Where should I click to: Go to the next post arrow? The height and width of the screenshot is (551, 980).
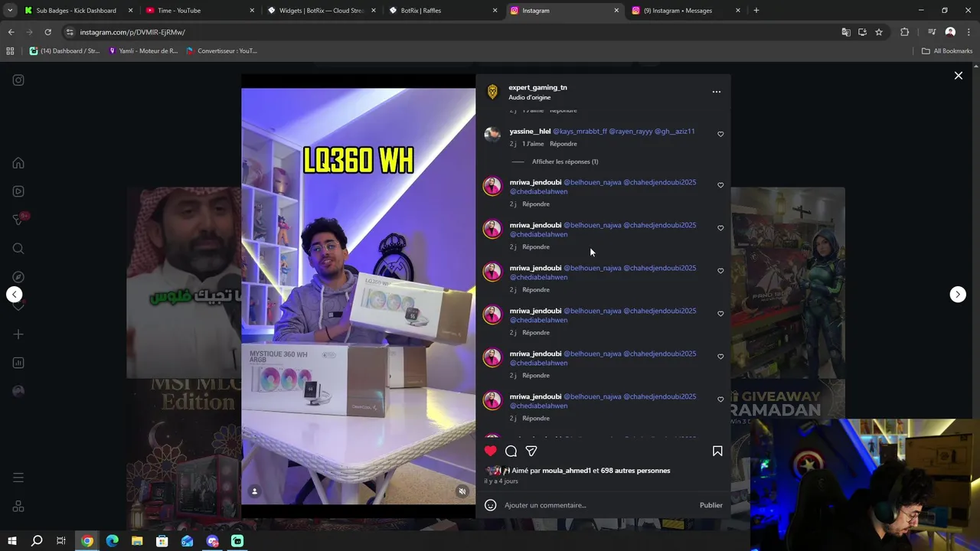click(958, 295)
